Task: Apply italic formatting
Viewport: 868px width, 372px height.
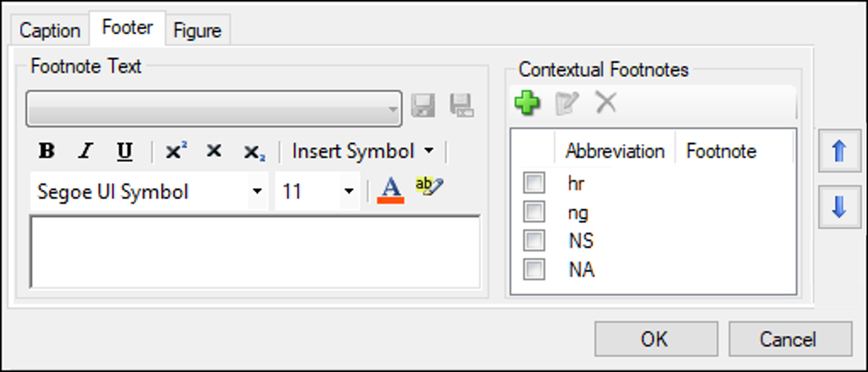Action: point(85,152)
